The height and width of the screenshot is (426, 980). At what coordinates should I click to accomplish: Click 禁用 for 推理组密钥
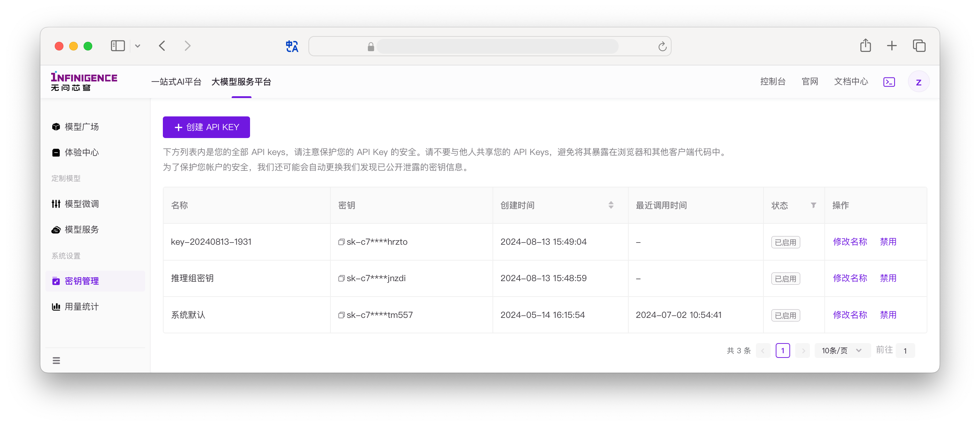pos(888,278)
